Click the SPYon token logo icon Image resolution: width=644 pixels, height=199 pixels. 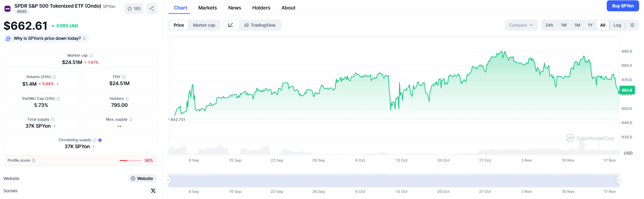[x=8, y=9]
